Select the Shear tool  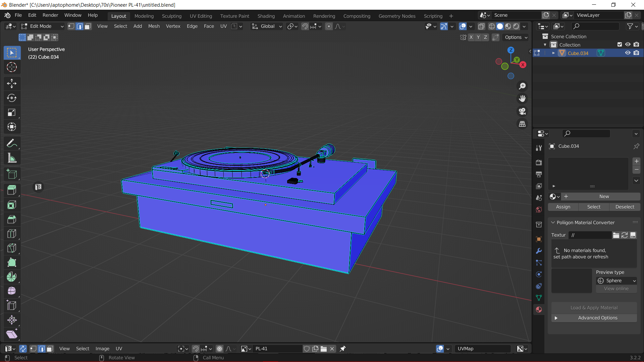click(12, 334)
